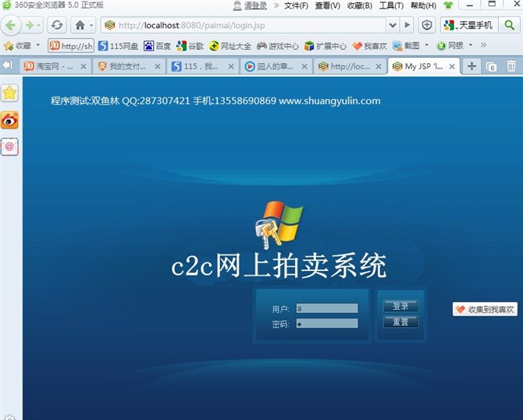Open the 工具(T) menu
This screenshot has width=523, height=420.
(391, 5)
